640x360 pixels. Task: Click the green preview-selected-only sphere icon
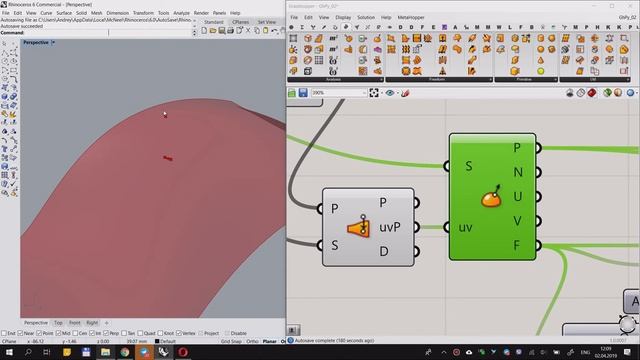click(607, 93)
